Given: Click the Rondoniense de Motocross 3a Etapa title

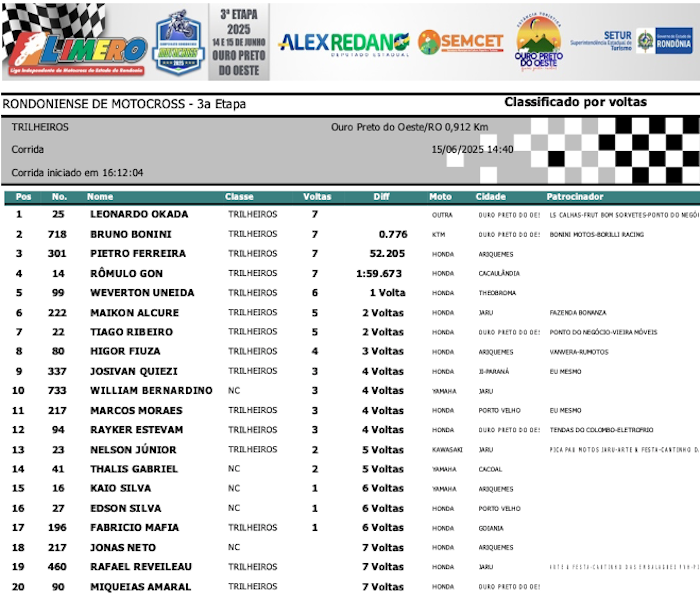Looking at the screenshot, I should pyautogui.click(x=124, y=104).
